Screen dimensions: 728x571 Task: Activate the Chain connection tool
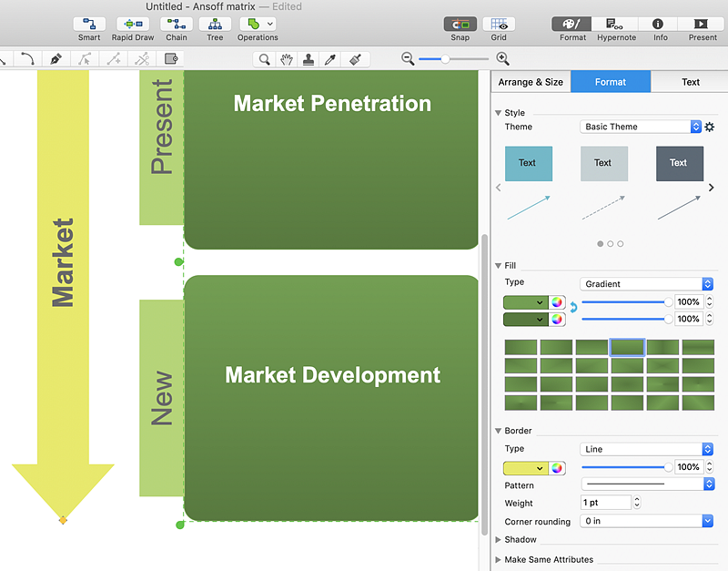pos(177,24)
